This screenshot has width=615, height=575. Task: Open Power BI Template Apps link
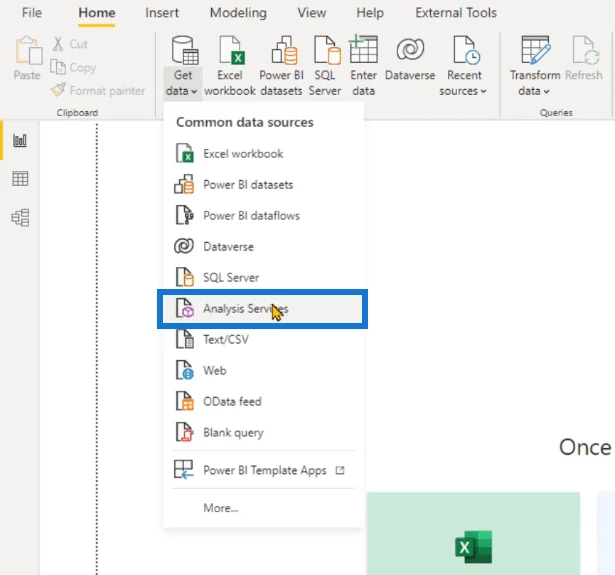[264, 470]
